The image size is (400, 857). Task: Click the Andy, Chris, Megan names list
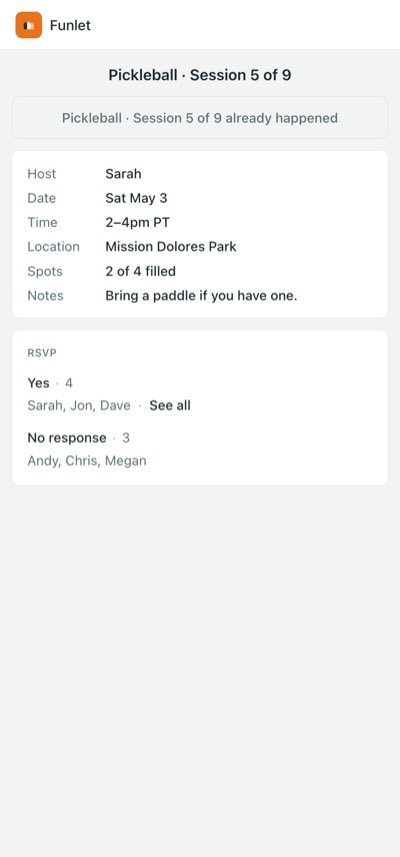[x=87, y=461]
